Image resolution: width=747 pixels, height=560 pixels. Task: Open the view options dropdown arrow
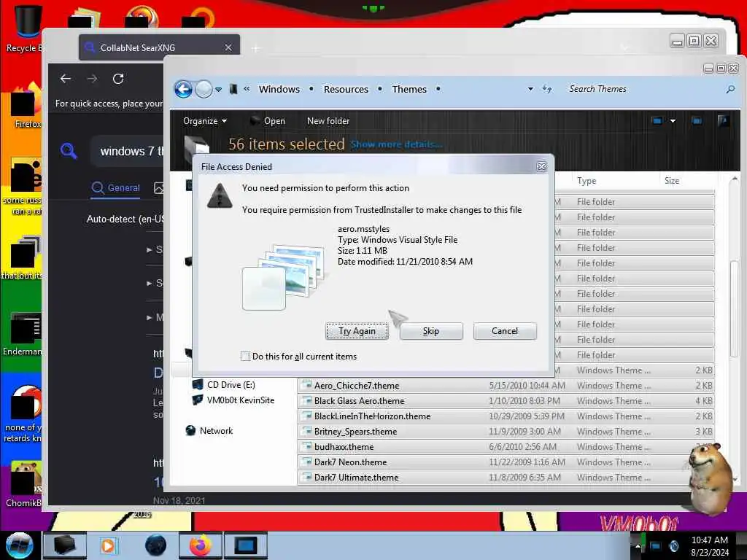tap(673, 121)
